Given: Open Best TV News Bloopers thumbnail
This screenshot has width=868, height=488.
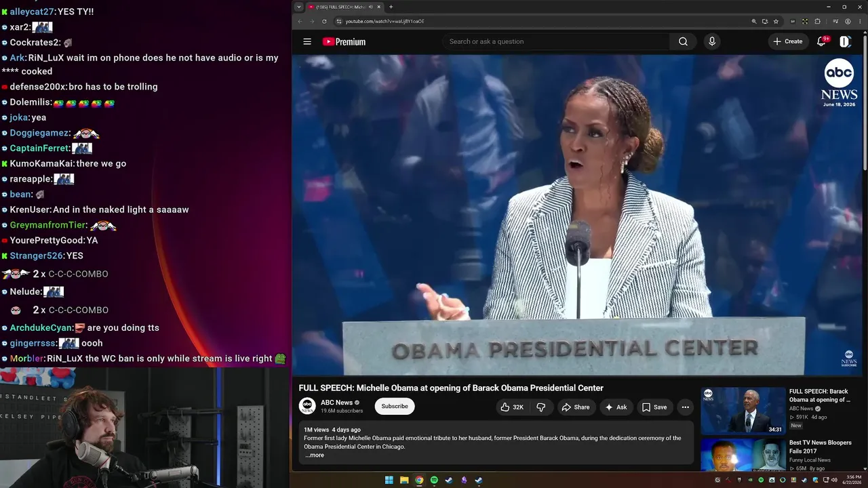Looking at the screenshot, I should click(x=743, y=455).
